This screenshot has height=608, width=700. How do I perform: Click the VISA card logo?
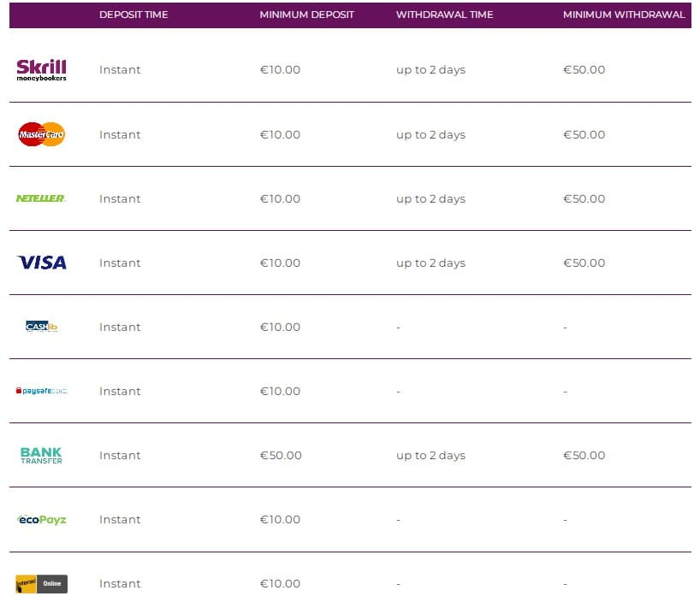41,263
